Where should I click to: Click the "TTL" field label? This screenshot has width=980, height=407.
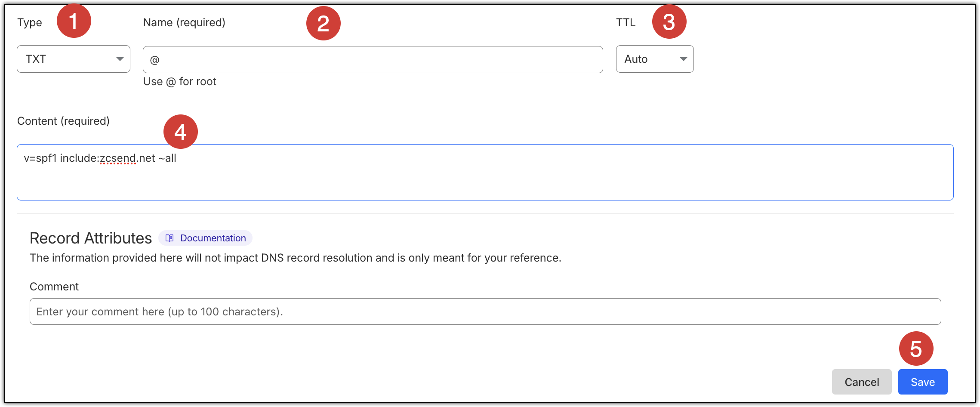[x=626, y=22]
